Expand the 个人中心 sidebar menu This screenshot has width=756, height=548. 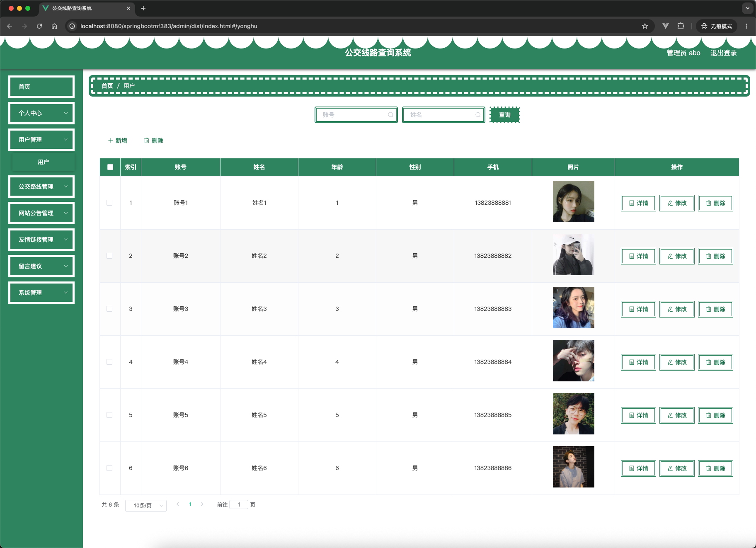coord(41,113)
